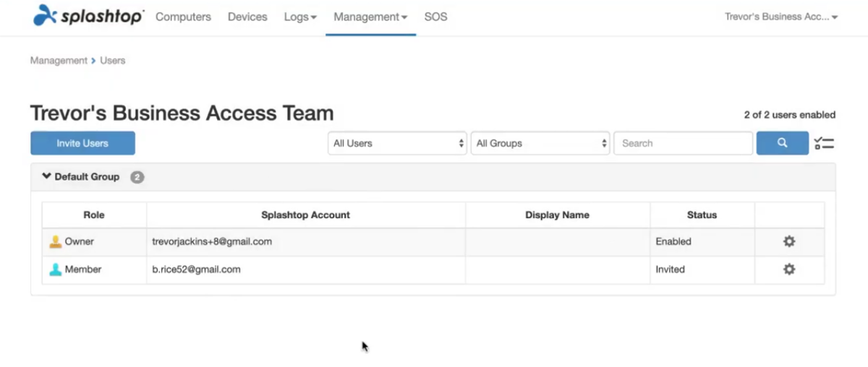
Task: Open the Management dropdown menu
Action: tap(370, 17)
